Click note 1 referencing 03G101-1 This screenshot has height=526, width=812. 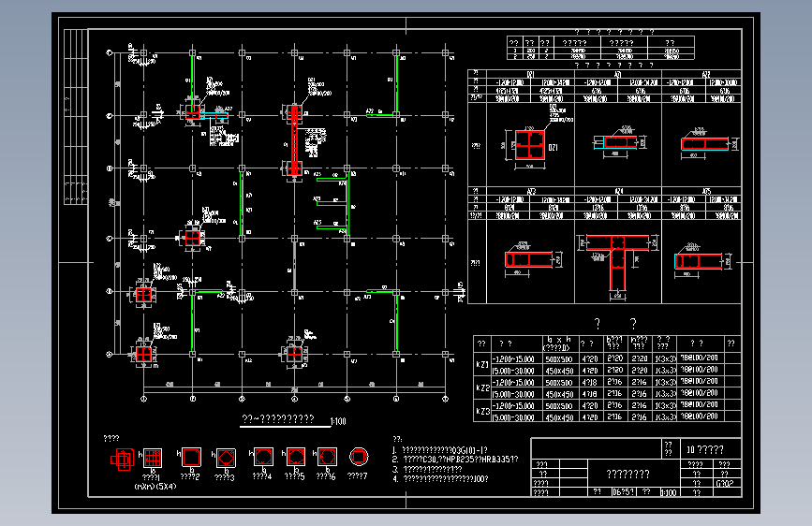(439, 450)
